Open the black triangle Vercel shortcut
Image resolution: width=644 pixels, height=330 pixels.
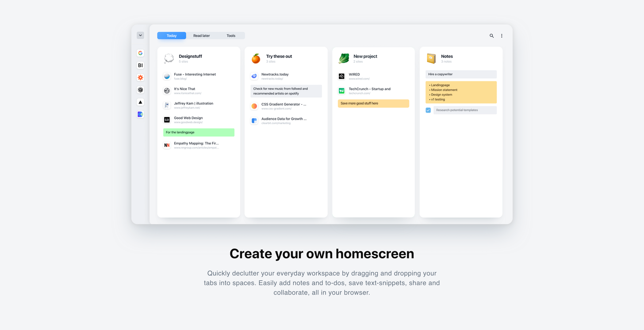tap(140, 102)
